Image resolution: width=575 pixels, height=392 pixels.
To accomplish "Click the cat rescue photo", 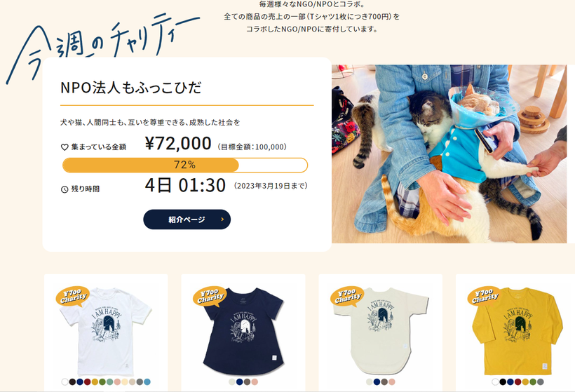I will pyautogui.click(x=449, y=154).
